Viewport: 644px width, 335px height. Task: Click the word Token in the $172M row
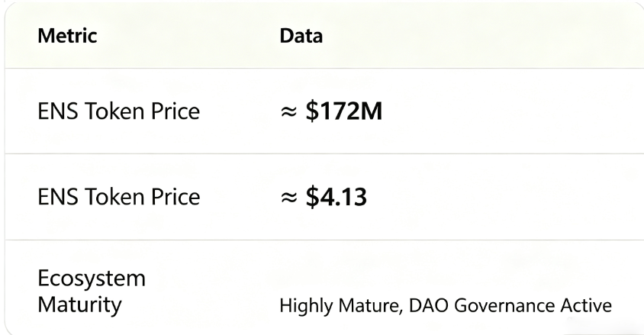tap(114, 111)
